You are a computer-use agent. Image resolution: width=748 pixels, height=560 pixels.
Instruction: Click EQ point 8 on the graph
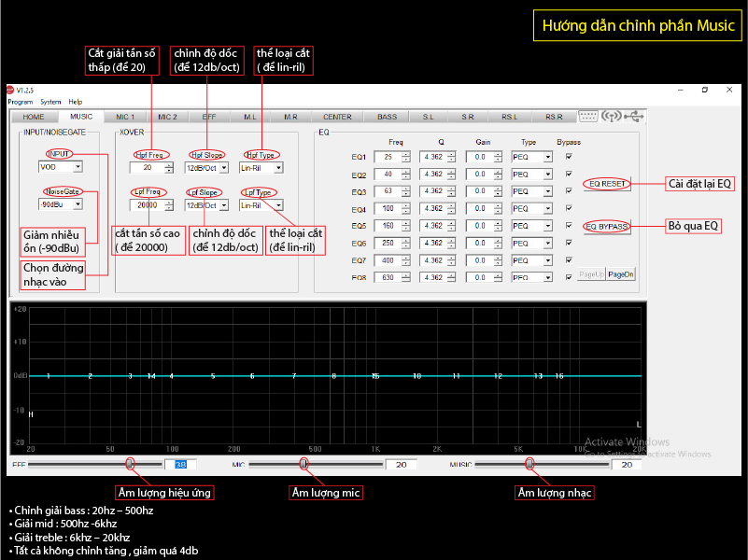tap(334, 376)
